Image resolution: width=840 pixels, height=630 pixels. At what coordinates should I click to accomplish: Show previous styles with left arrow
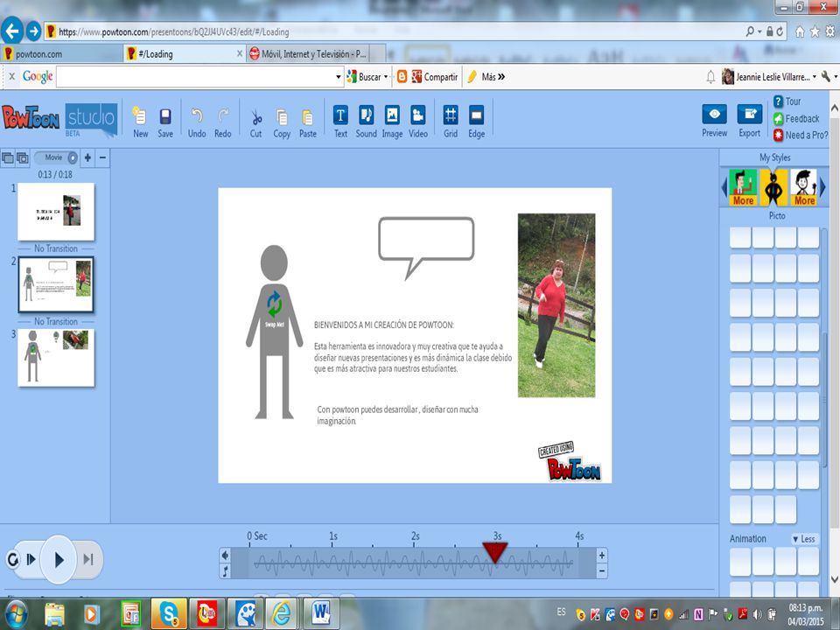pyautogui.click(x=724, y=187)
